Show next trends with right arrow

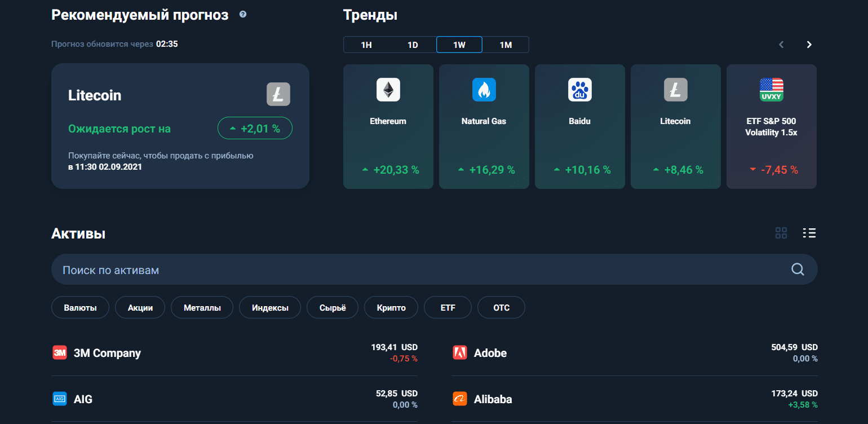809,45
